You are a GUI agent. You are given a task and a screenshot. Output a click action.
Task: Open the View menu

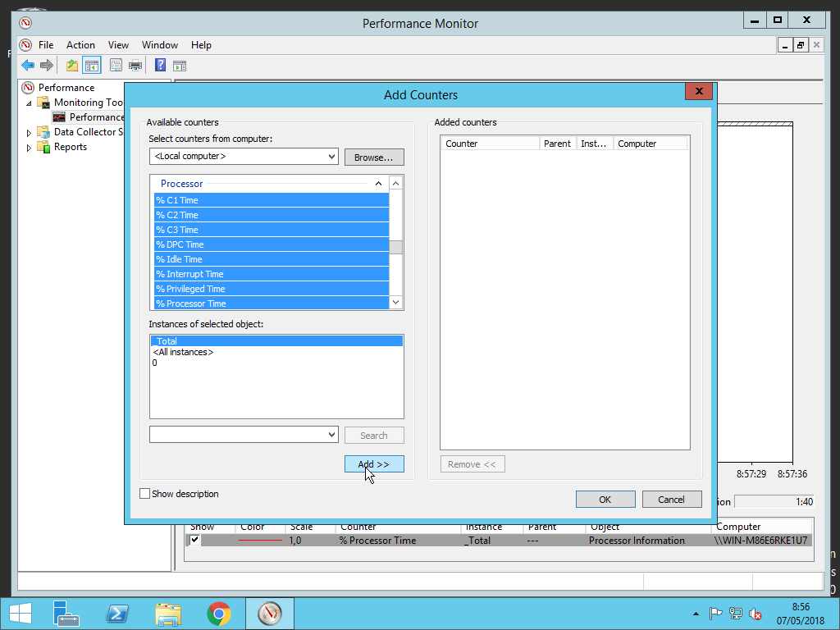click(x=118, y=45)
